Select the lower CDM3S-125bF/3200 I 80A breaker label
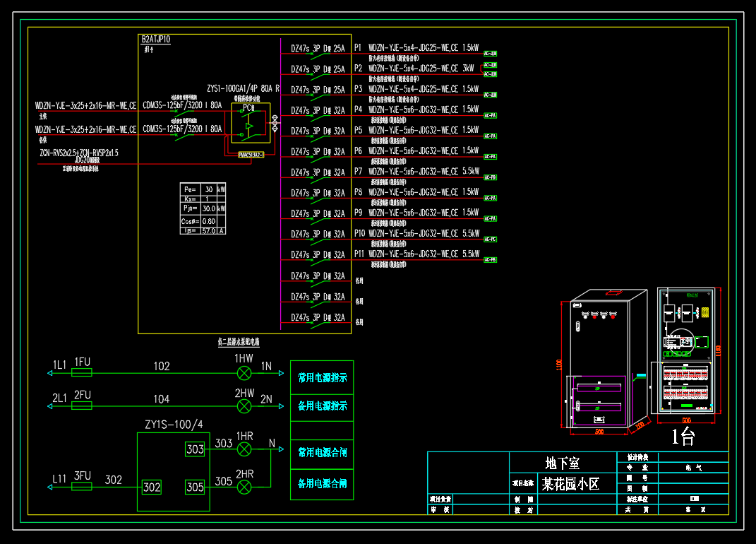 pyautogui.click(x=182, y=129)
